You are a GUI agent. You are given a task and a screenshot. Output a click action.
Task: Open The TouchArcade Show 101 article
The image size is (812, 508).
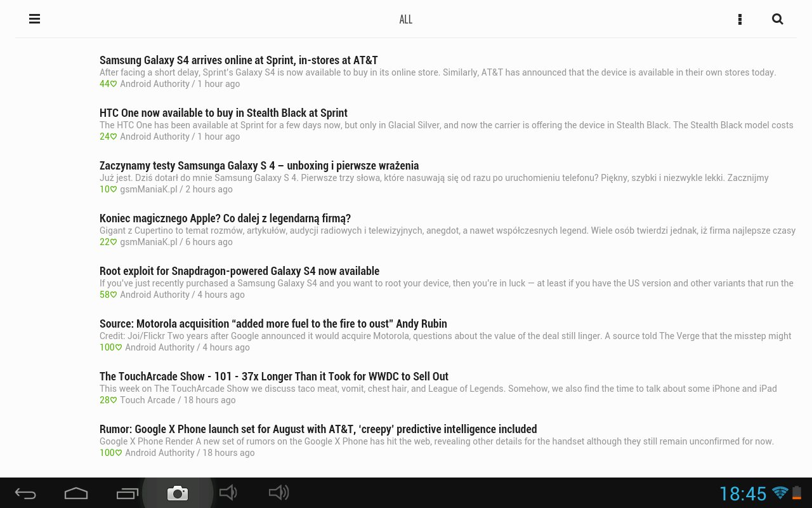pyautogui.click(x=273, y=377)
